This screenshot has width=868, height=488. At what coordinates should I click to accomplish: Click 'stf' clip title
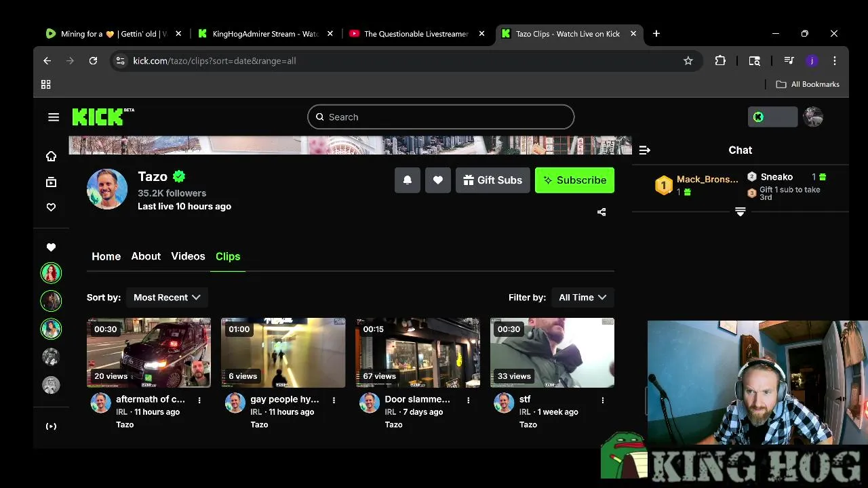pos(525,399)
